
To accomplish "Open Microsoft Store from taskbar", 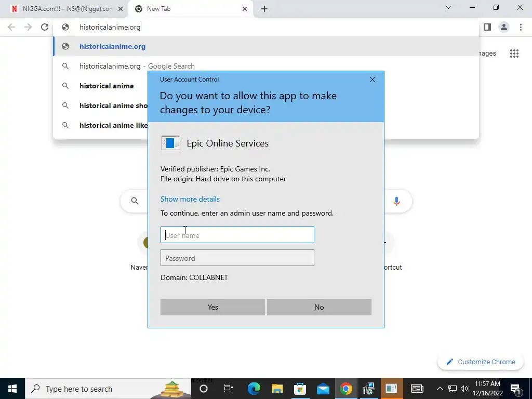I will point(300,389).
